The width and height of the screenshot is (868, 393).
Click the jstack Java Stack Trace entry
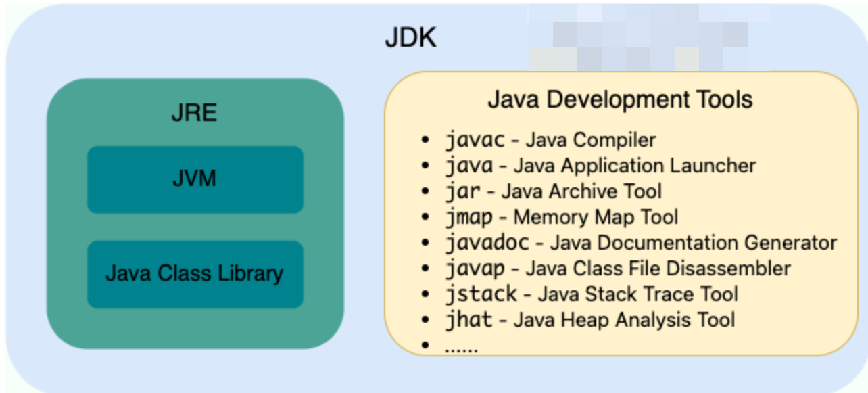click(592, 294)
